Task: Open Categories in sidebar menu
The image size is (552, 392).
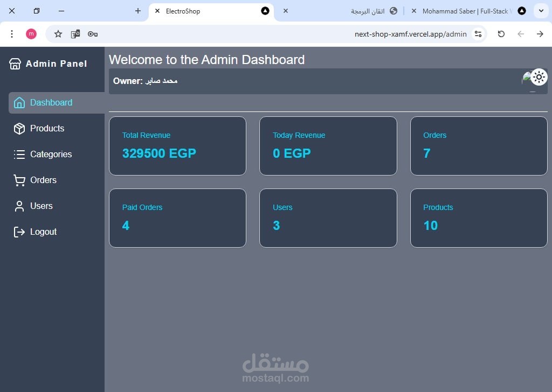Action: (x=57, y=155)
